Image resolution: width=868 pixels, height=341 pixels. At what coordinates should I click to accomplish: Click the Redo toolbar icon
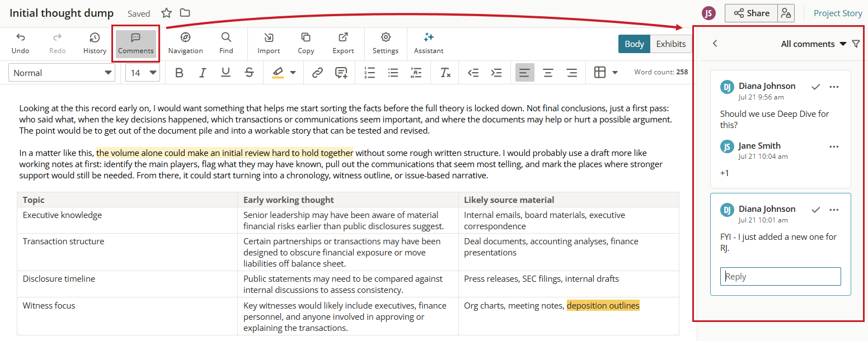click(x=57, y=43)
